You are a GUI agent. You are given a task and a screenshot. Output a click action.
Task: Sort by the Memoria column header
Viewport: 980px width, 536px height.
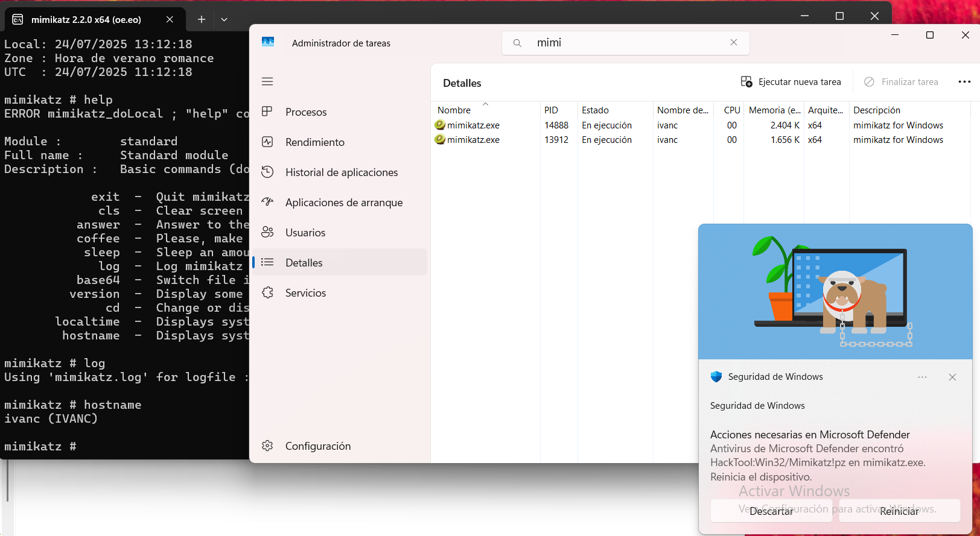[x=774, y=110]
